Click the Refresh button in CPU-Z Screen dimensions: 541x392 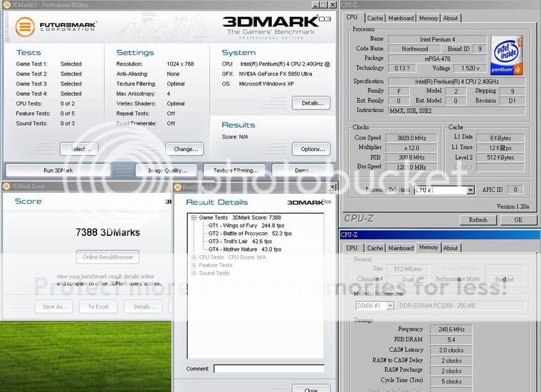(x=478, y=219)
